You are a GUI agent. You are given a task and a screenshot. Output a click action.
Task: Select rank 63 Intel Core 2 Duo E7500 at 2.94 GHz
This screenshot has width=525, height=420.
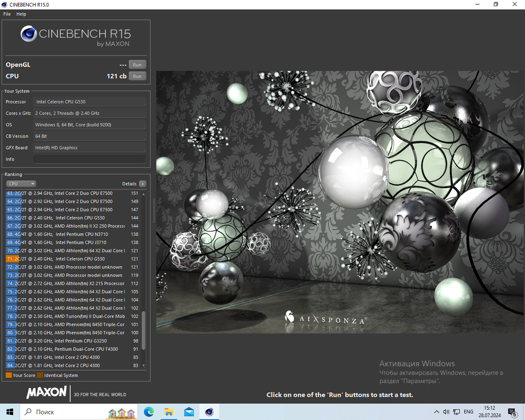point(73,193)
